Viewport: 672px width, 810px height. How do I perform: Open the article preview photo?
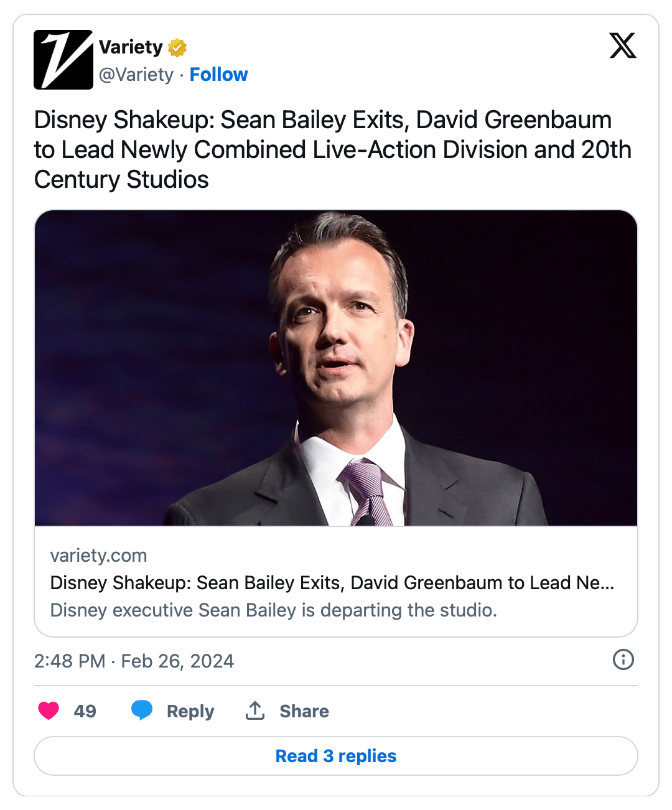pyautogui.click(x=336, y=368)
